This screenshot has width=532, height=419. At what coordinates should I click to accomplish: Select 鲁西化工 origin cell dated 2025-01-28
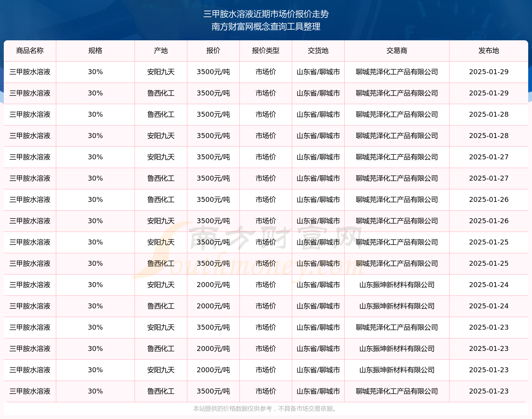point(161,114)
